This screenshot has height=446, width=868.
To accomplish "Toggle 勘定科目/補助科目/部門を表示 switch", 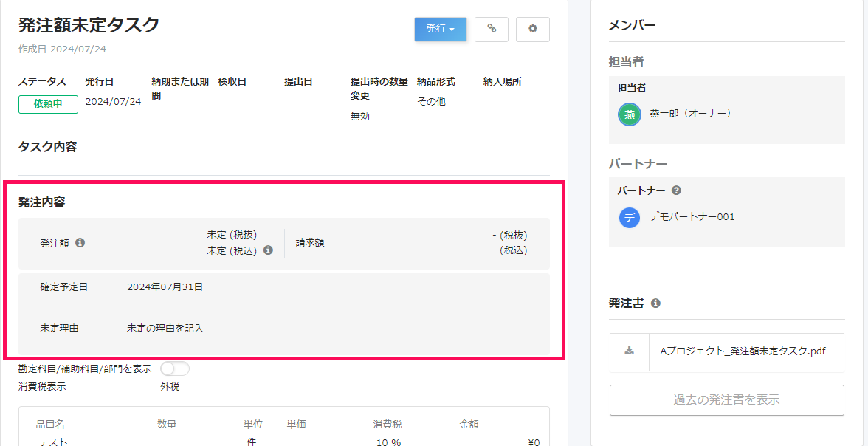I will (174, 368).
